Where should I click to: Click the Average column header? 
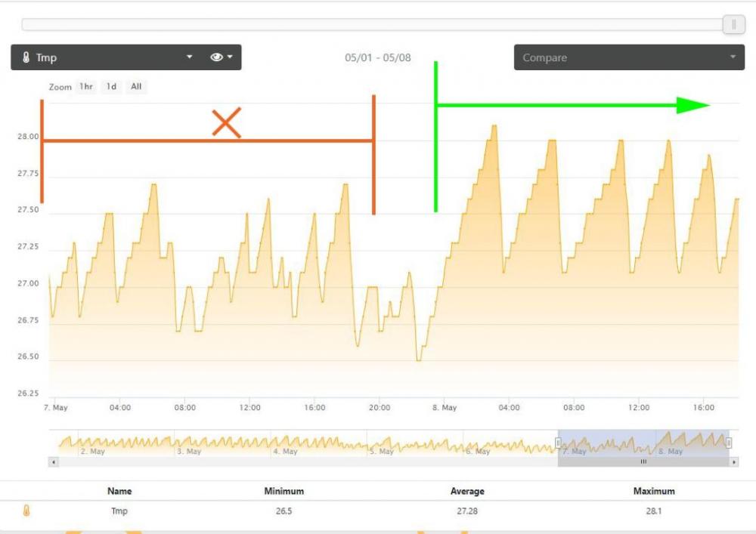[x=467, y=491]
